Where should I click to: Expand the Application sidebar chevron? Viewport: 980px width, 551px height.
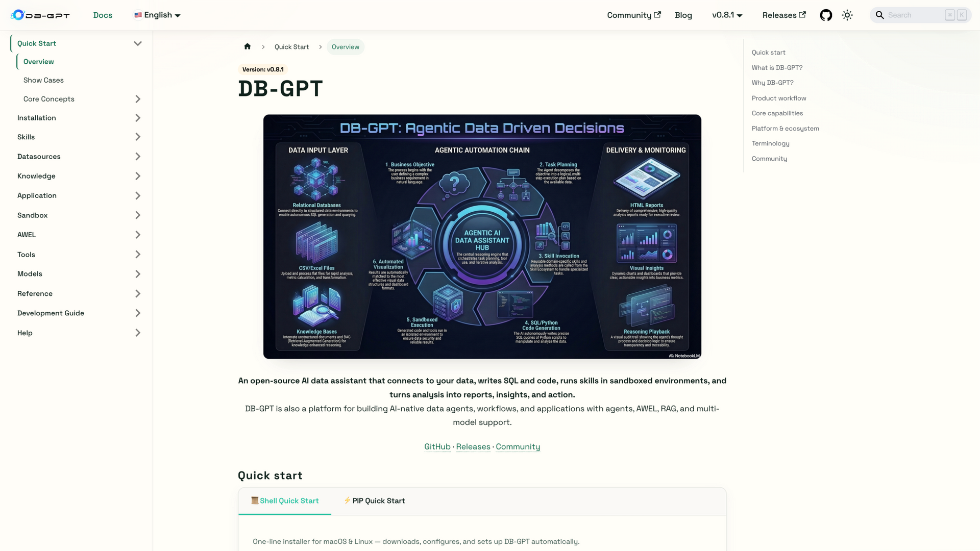pos(138,195)
